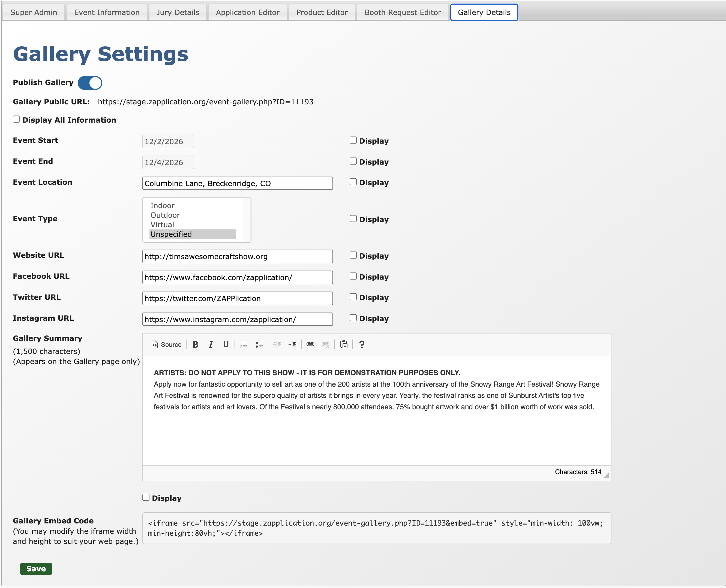Viewport: 726px width, 588px height.
Task: Increase indent in Gallery Summary editor
Action: point(293,345)
